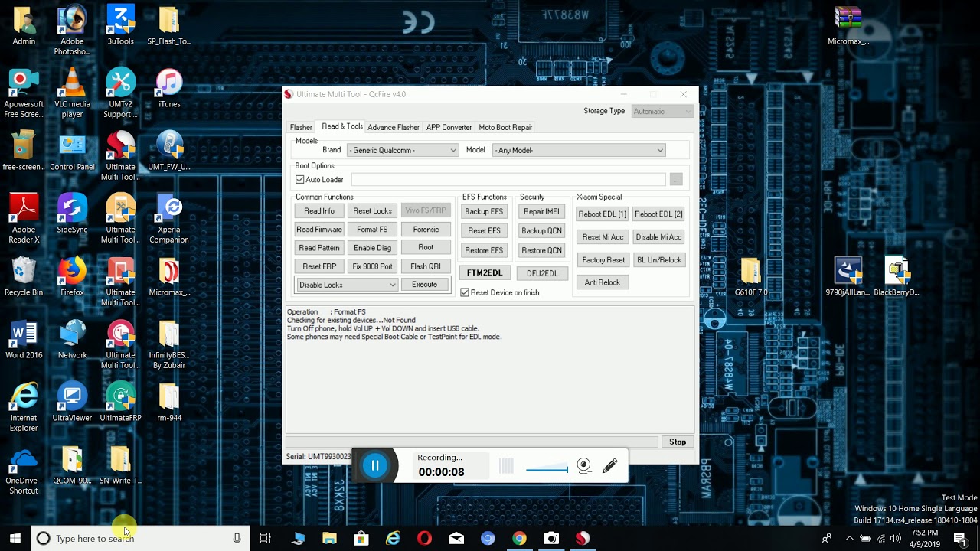The height and width of the screenshot is (551, 980).
Task: Open Apowersoft Free Screen recorder icon
Action: tap(24, 93)
